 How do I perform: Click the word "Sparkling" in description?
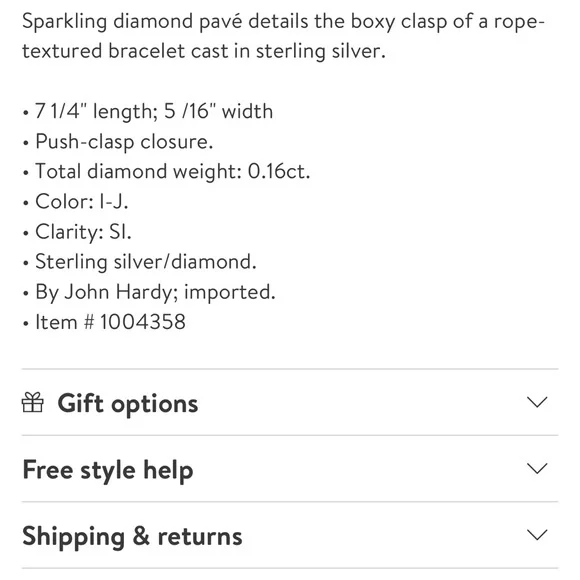click(64, 21)
